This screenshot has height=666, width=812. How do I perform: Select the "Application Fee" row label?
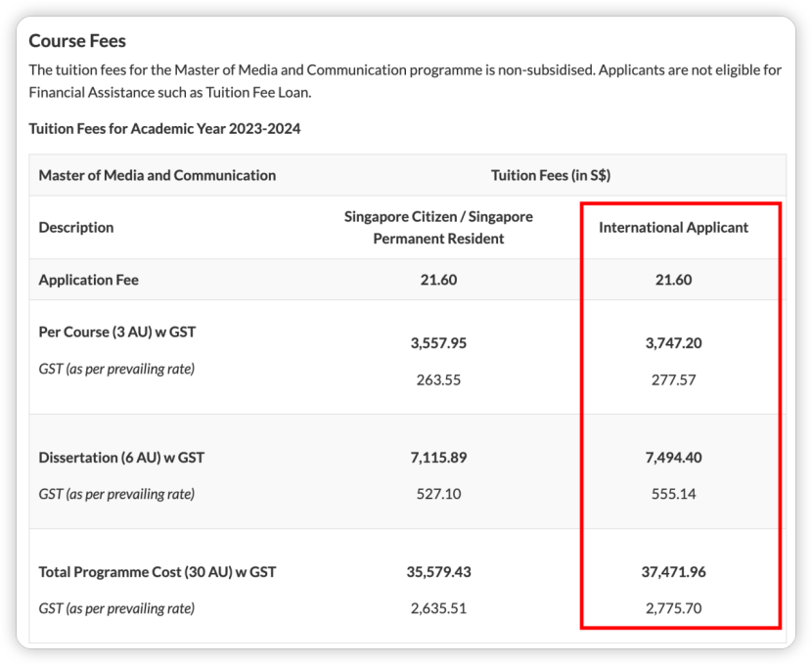tap(89, 280)
